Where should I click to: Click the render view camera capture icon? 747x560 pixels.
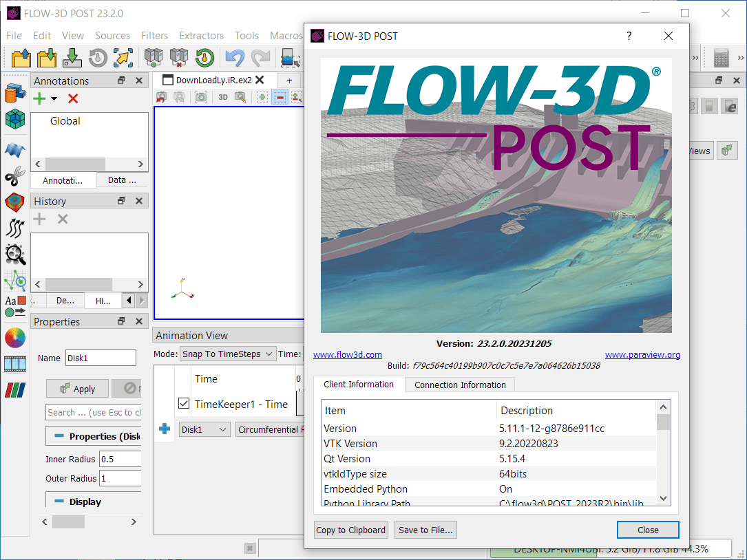[x=201, y=97]
